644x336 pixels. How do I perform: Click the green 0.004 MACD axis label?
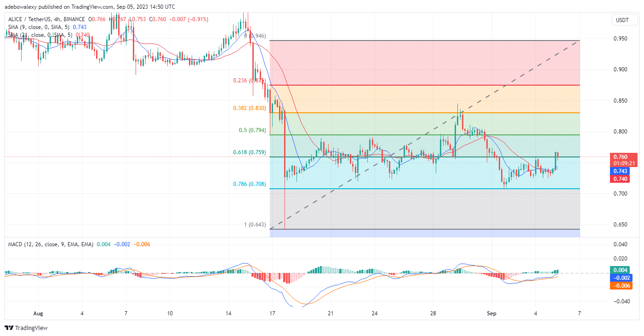[619, 270]
